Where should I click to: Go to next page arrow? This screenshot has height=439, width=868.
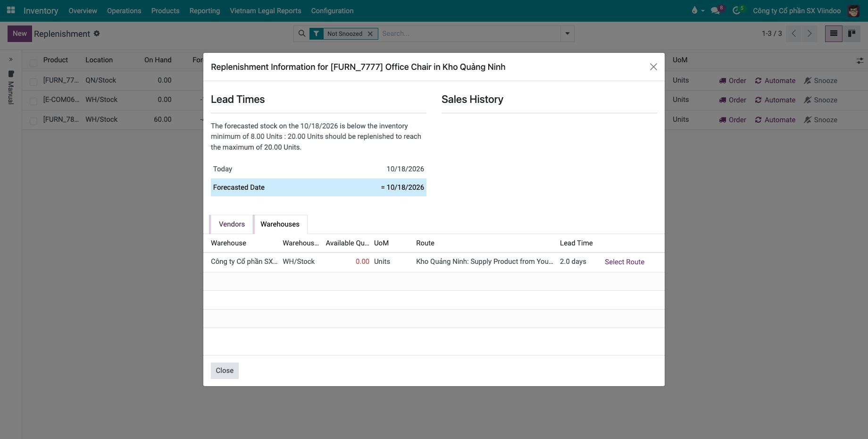[x=810, y=34]
